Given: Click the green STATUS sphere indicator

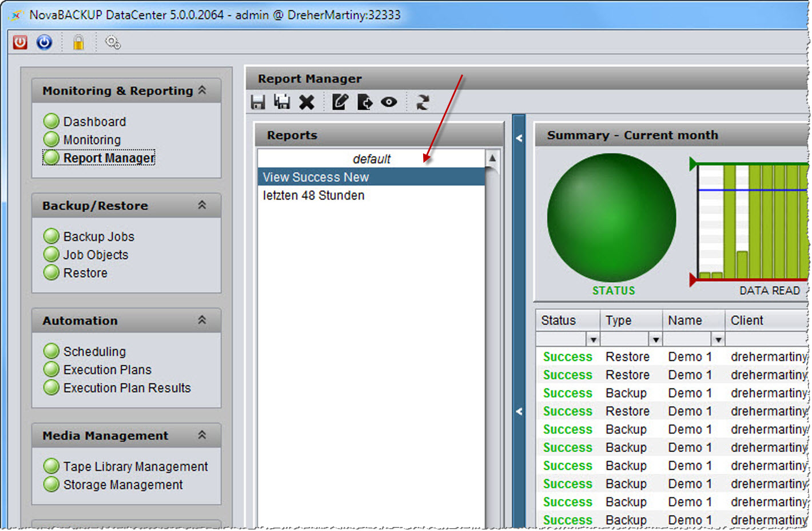Looking at the screenshot, I should (611, 217).
